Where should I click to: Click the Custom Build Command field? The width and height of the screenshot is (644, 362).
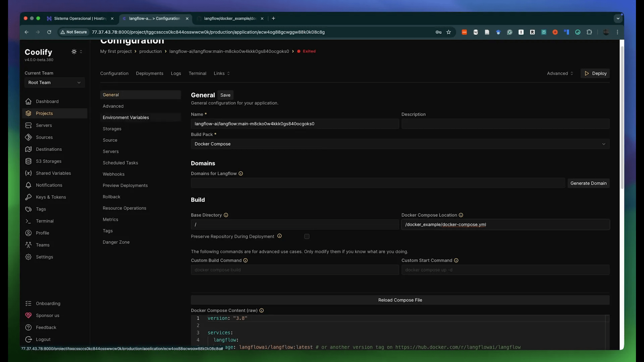pyautogui.click(x=295, y=270)
